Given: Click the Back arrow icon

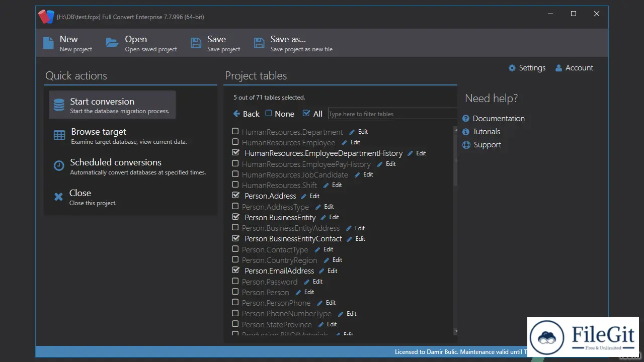Looking at the screenshot, I should [236, 114].
